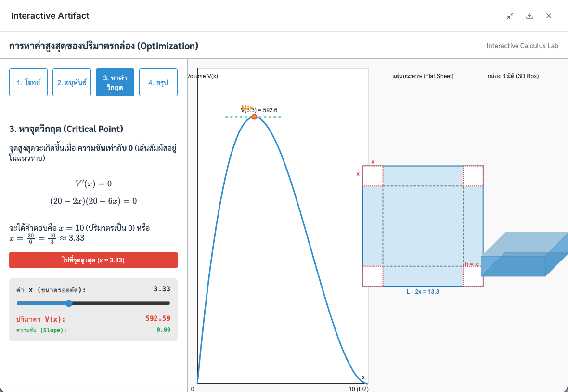Click the download artifact icon
The image size is (568, 392).
(x=529, y=16)
